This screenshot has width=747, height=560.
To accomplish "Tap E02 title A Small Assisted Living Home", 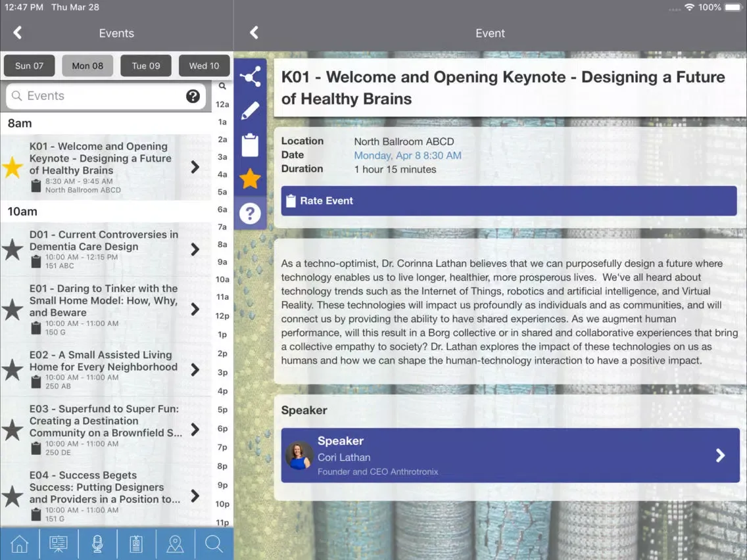I will 103,361.
